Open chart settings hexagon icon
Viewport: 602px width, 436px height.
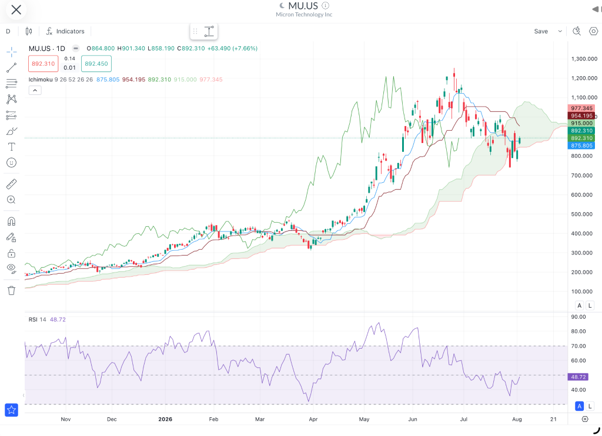(x=593, y=31)
